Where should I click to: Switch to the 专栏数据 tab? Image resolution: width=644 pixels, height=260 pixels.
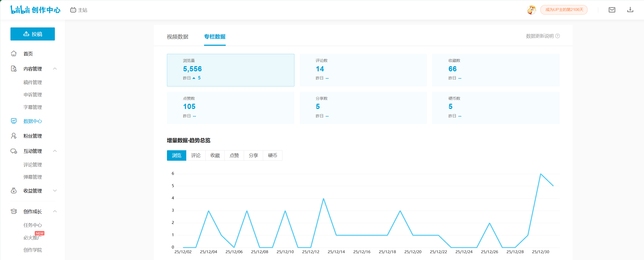point(215,37)
